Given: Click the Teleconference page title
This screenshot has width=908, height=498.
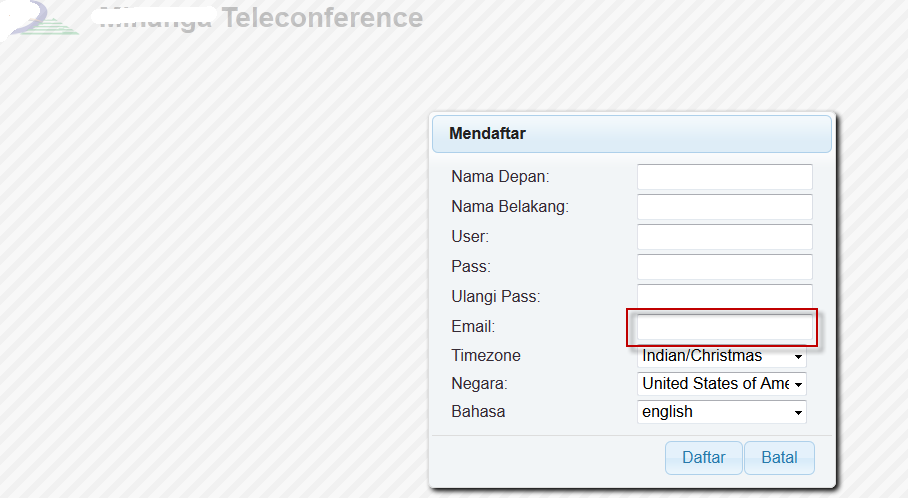Looking at the screenshot, I should point(322,18).
